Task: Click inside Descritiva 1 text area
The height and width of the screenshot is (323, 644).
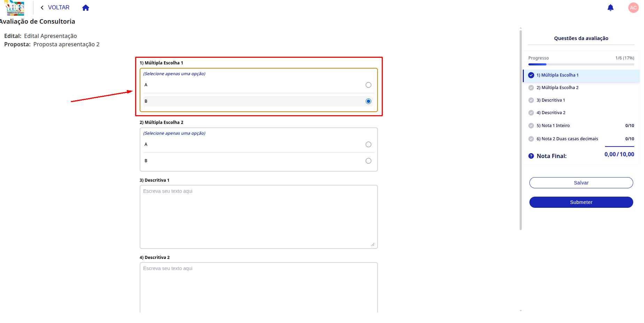Action: (258, 217)
